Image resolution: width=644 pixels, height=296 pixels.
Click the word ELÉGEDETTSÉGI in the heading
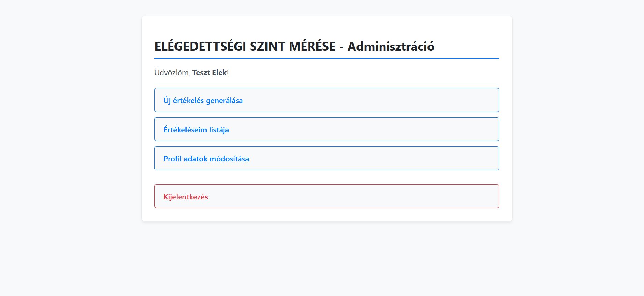click(x=200, y=46)
